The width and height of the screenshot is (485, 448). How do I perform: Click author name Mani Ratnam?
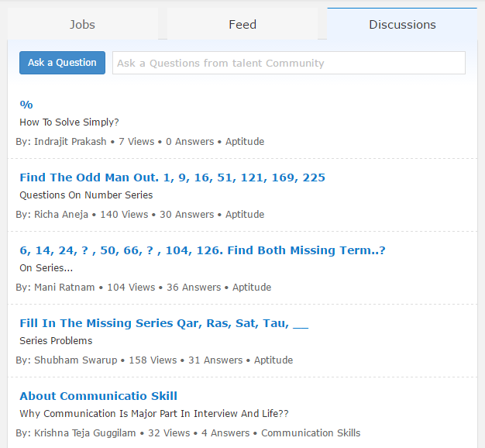click(x=64, y=288)
